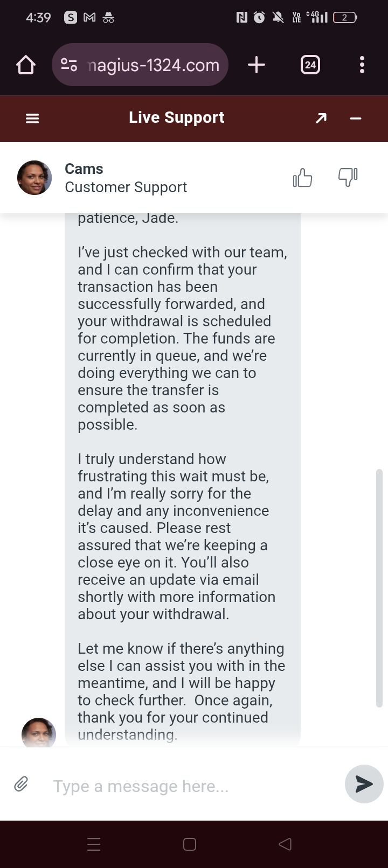
Task: Click the URL address bar
Action: coord(154,65)
